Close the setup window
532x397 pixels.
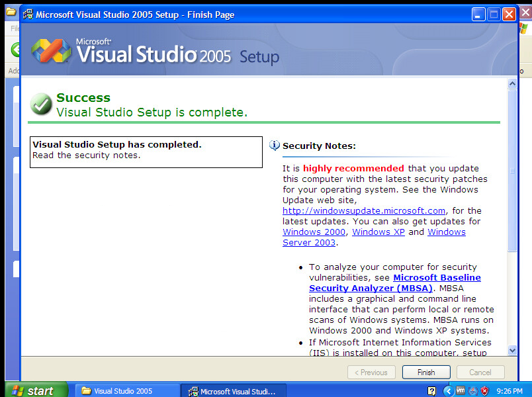[509, 15]
